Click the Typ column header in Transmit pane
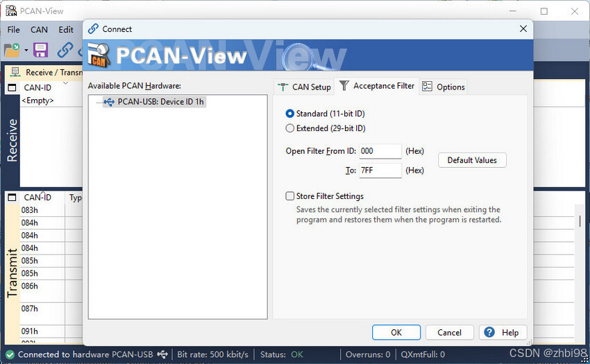The height and width of the screenshot is (364, 590). [x=75, y=198]
